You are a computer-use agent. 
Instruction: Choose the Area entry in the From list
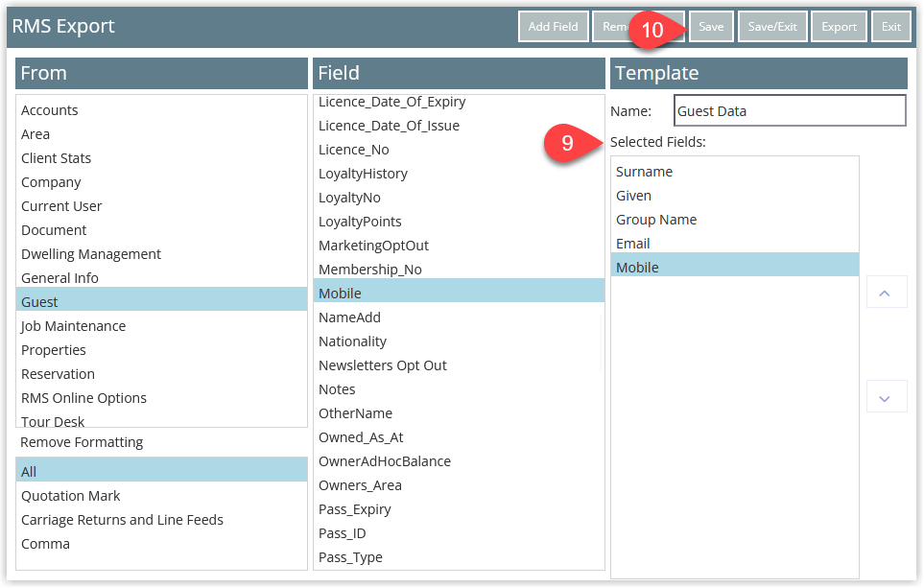[161, 134]
